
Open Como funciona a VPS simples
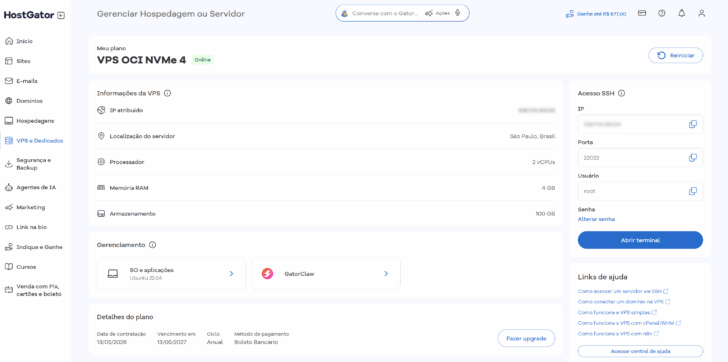[x=617, y=312]
